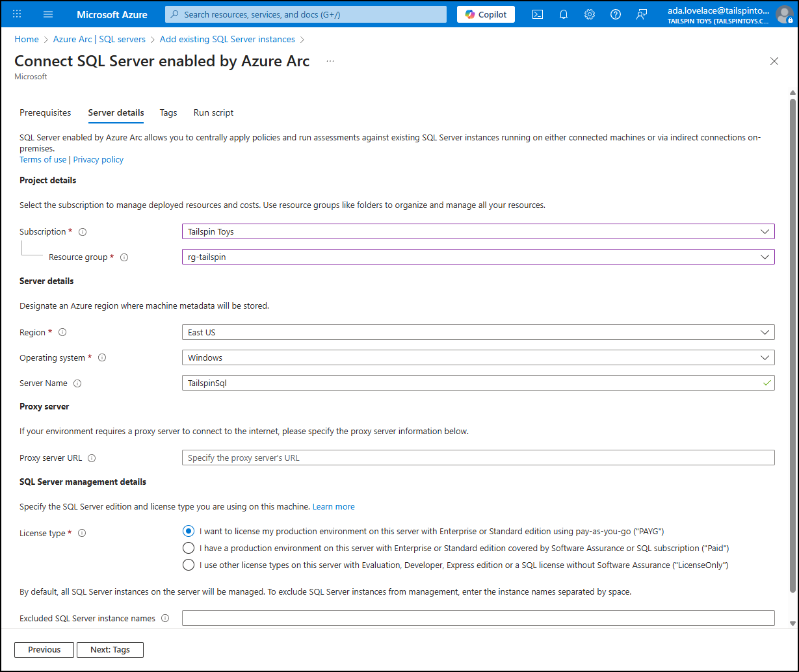This screenshot has height=672, width=799.
Task: Open Copilot
Action: pyautogui.click(x=486, y=14)
